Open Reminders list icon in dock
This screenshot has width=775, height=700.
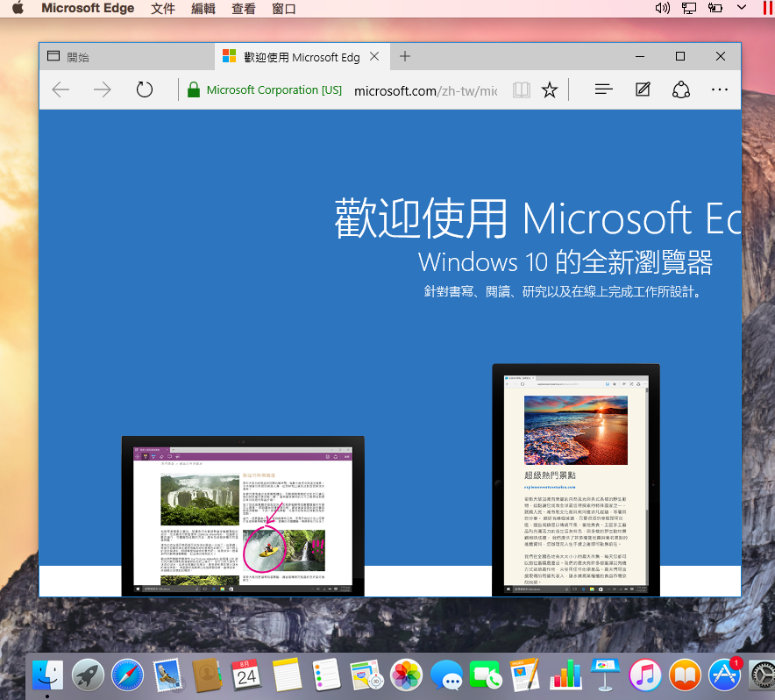tap(326, 675)
